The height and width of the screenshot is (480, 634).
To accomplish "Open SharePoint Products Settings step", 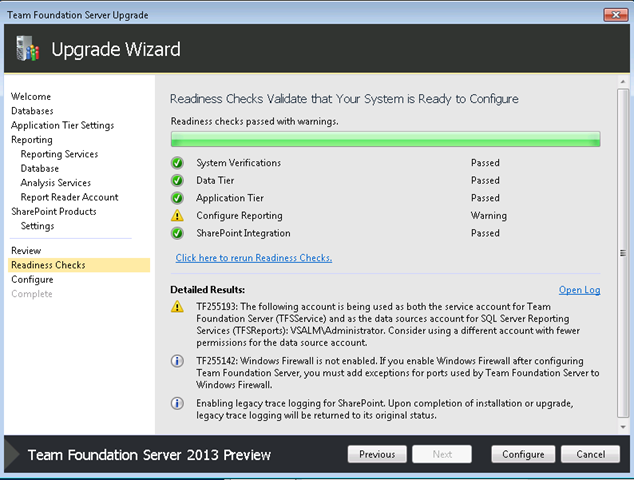I will tap(38, 226).
